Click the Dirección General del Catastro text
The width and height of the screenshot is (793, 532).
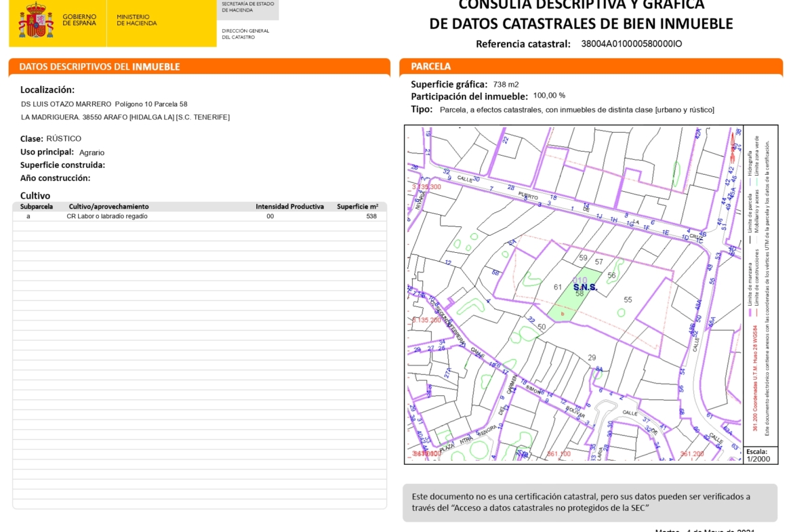pos(245,34)
